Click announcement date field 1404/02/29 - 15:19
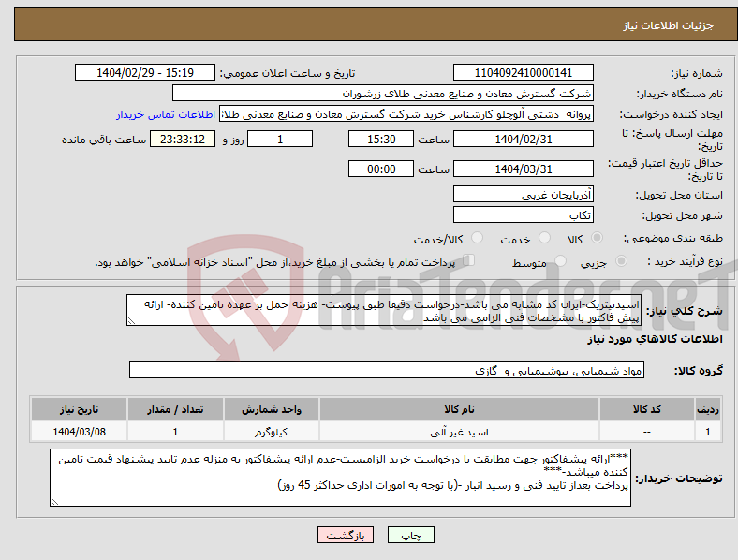 [x=145, y=72]
